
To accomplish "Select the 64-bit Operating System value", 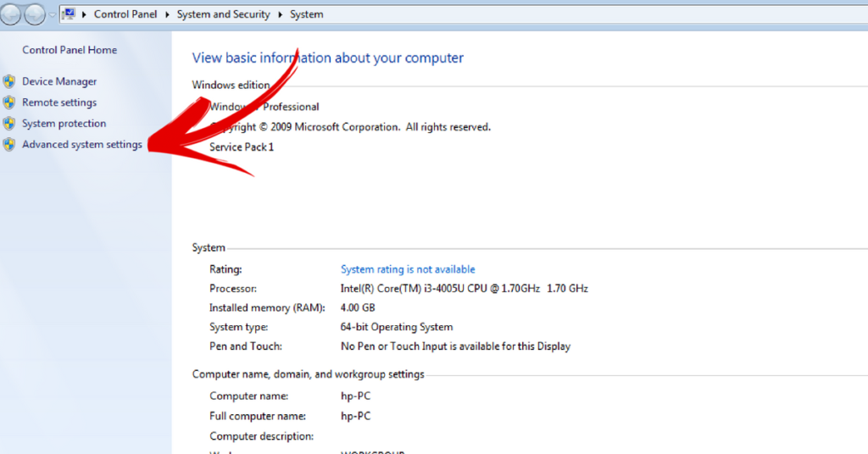I will point(397,327).
